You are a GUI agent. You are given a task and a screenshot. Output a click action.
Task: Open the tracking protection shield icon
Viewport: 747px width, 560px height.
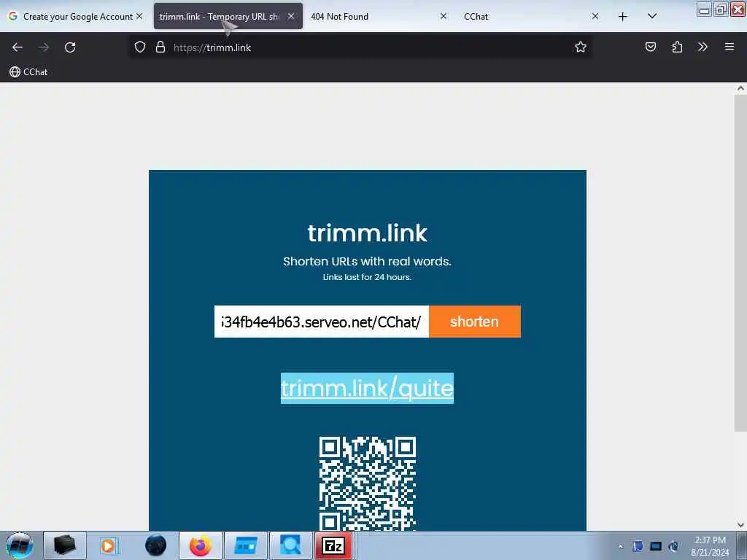click(139, 47)
